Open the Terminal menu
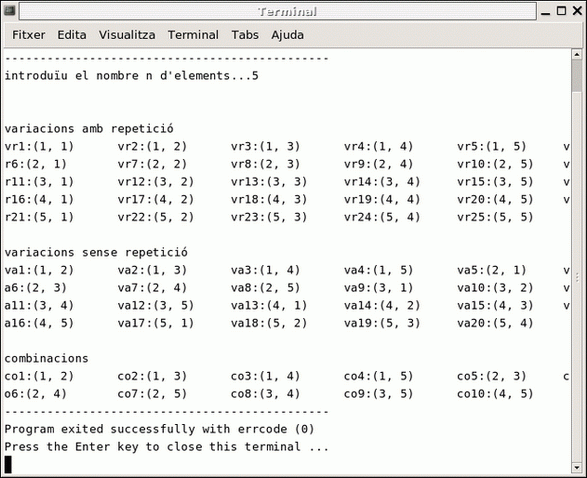Image resolution: width=587 pixels, height=478 pixels. pyautogui.click(x=193, y=35)
